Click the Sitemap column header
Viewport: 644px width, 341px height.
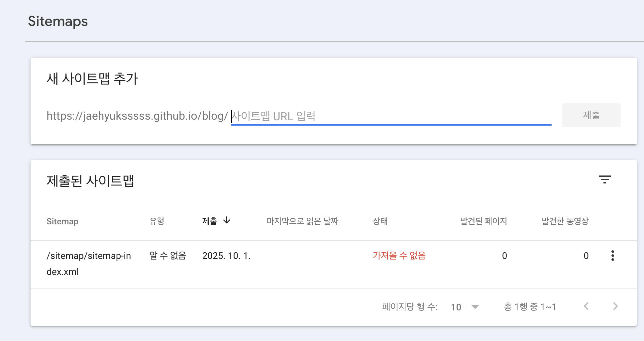coord(62,221)
